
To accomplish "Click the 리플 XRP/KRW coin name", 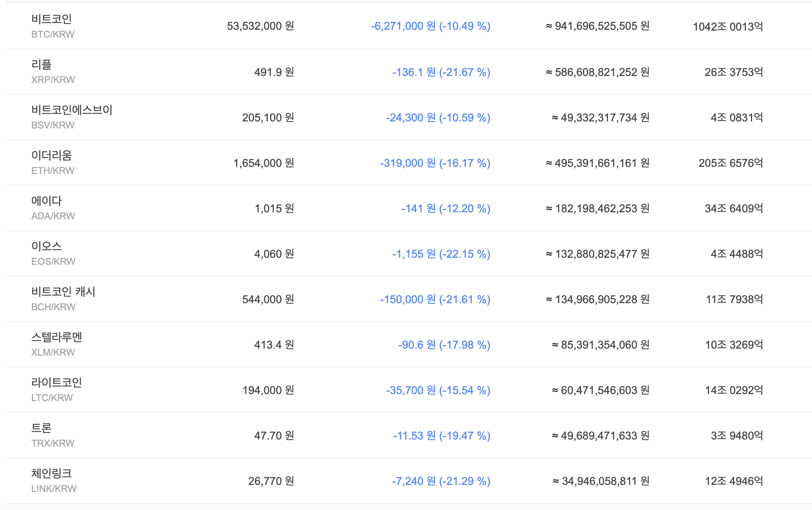I will [42, 65].
